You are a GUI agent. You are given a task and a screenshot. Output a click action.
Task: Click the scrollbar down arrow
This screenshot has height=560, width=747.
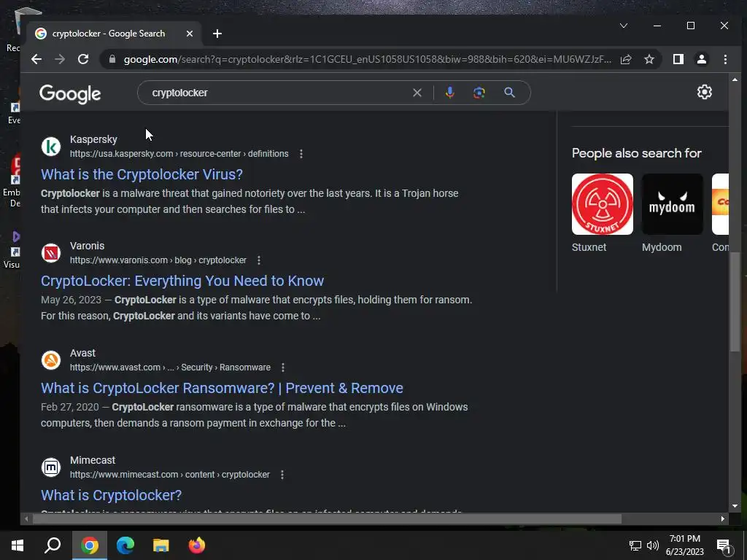734,506
